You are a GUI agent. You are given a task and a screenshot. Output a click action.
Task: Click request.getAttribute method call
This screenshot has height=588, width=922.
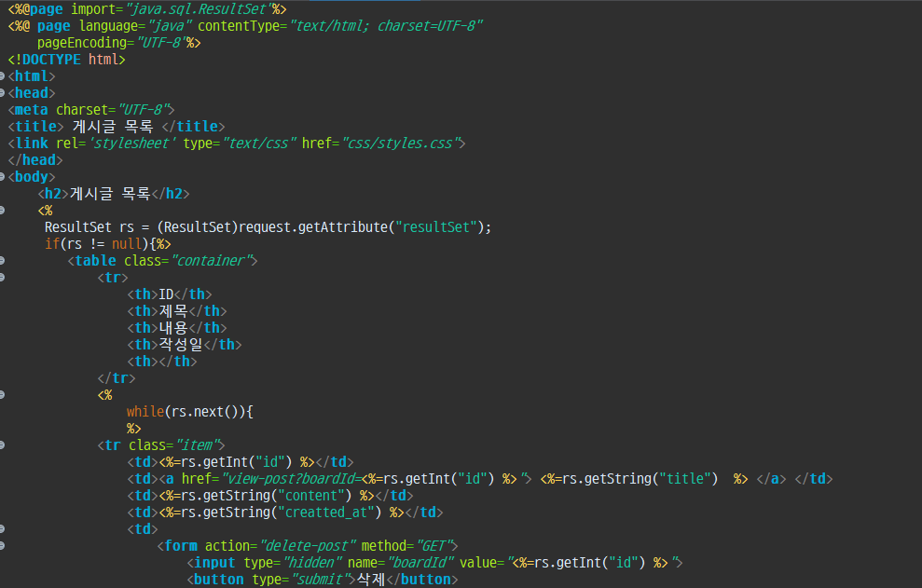coord(313,227)
